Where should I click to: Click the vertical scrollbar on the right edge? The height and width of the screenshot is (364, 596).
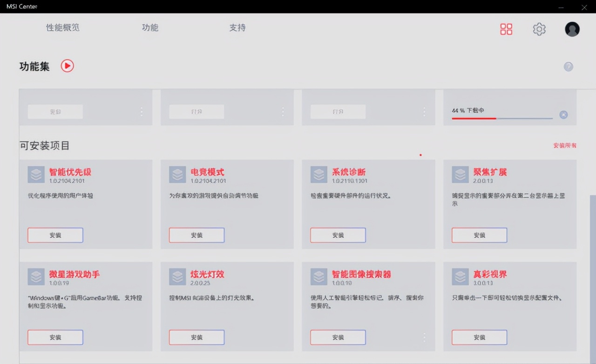pos(593,279)
